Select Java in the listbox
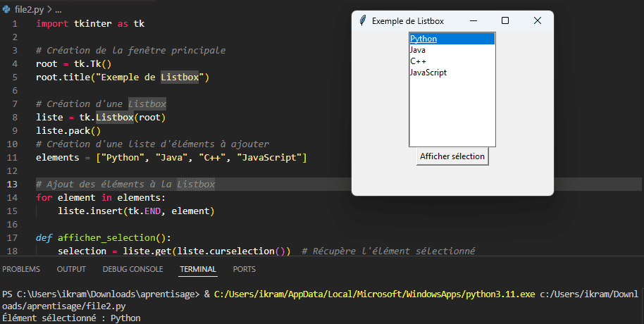The image size is (644, 324). 452,50
